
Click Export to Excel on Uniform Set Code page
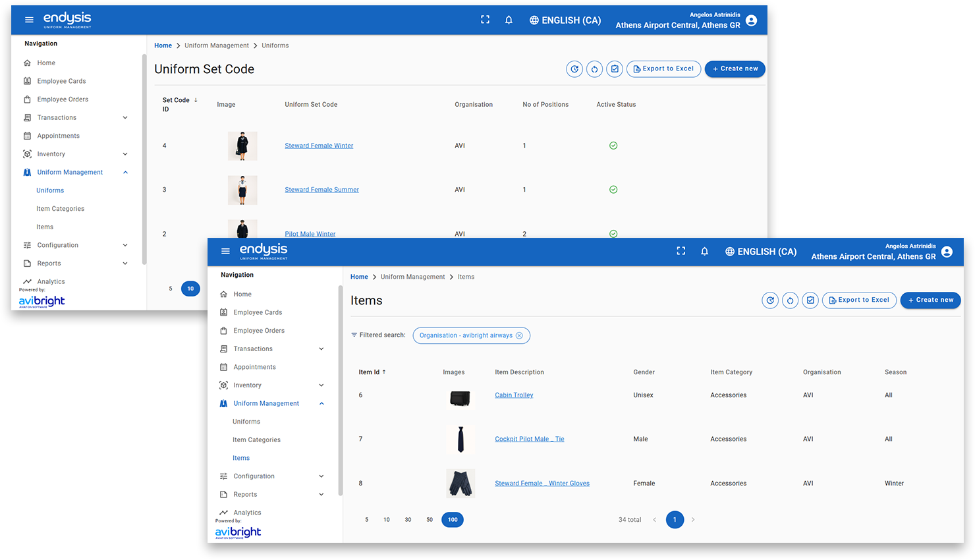pos(663,69)
